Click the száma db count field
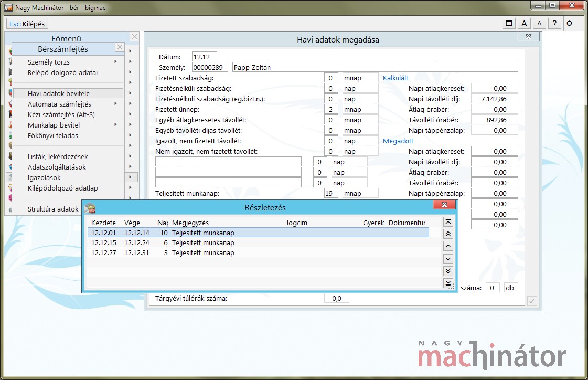 click(x=493, y=288)
